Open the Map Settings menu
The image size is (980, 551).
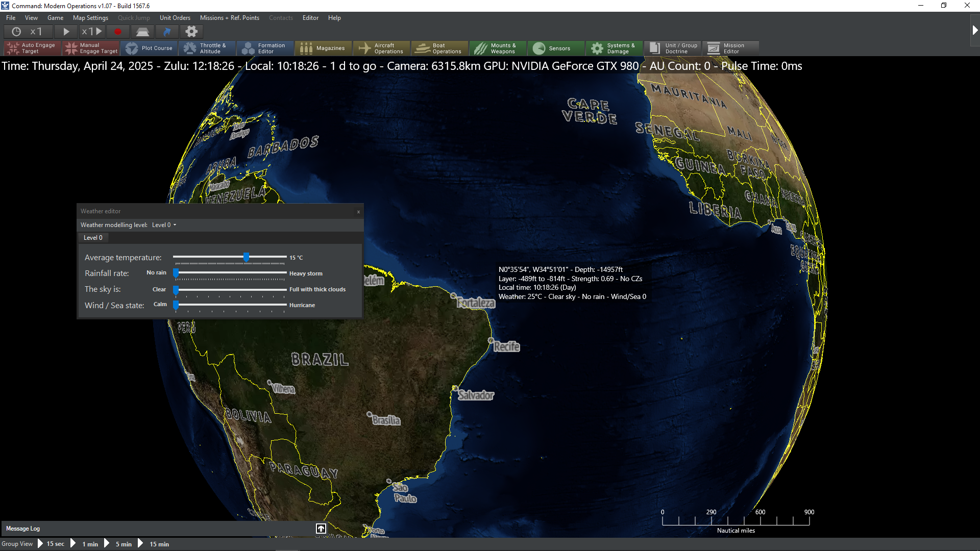click(90, 18)
